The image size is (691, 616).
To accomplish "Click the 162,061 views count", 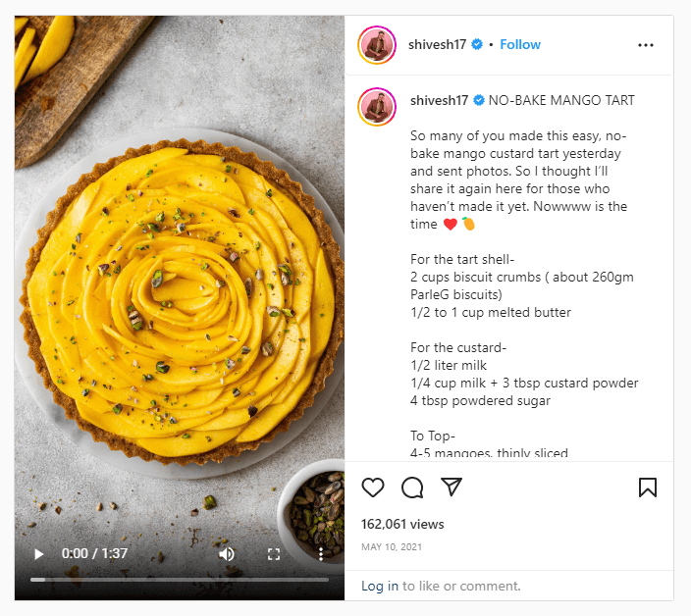I will [x=402, y=524].
